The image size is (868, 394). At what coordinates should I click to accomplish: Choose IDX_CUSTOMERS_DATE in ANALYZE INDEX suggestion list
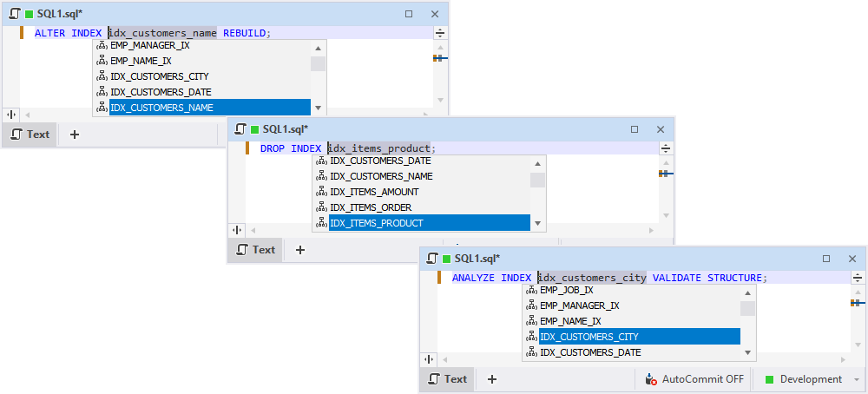(x=632, y=352)
